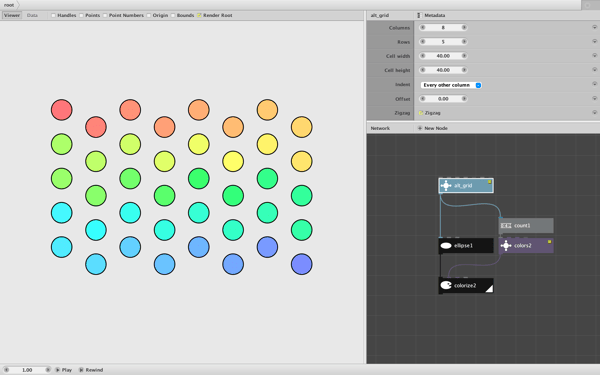Select the colors2 node
Image resolution: width=600 pixels, height=375 pixels.
(x=526, y=246)
